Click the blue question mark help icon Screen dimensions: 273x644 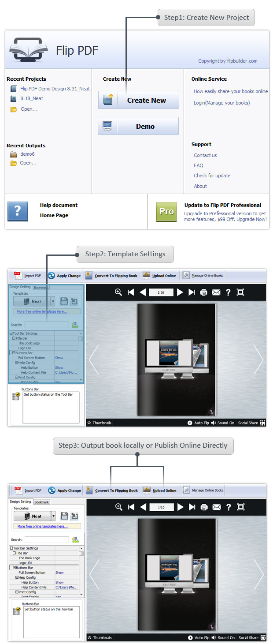pyautogui.click(x=18, y=211)
